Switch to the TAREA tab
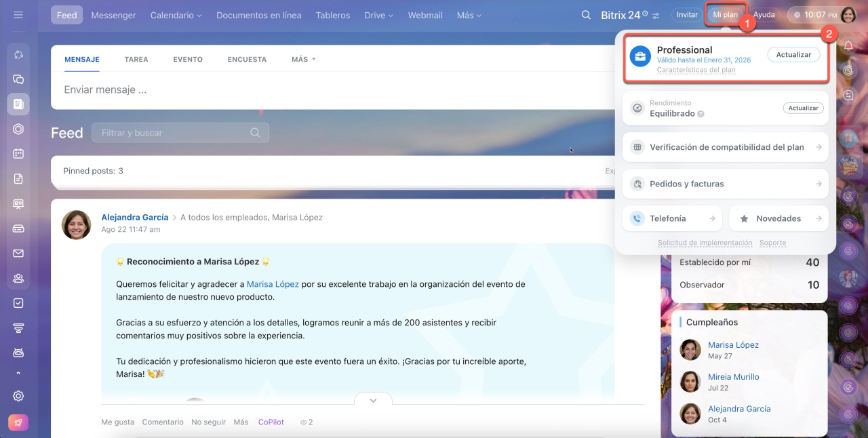 (x=136, y=60)
